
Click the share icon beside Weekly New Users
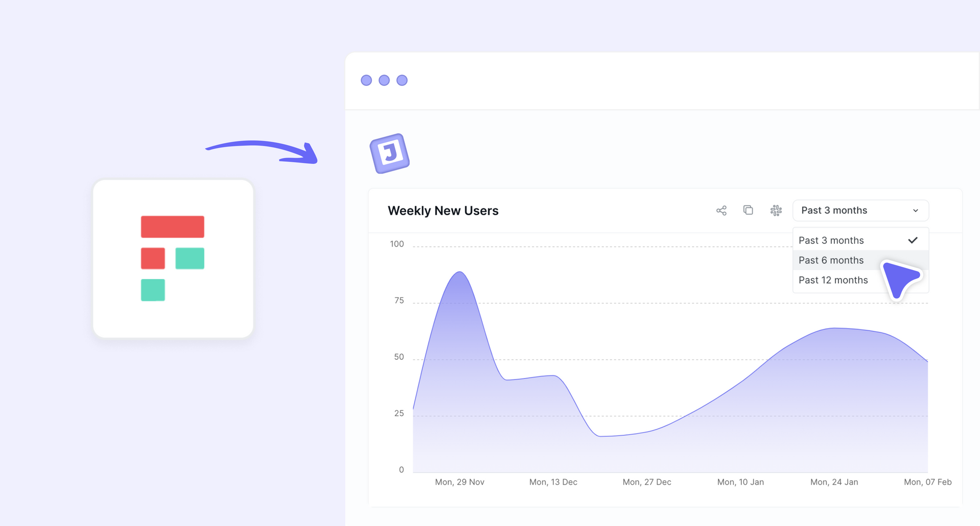point(721,211)
